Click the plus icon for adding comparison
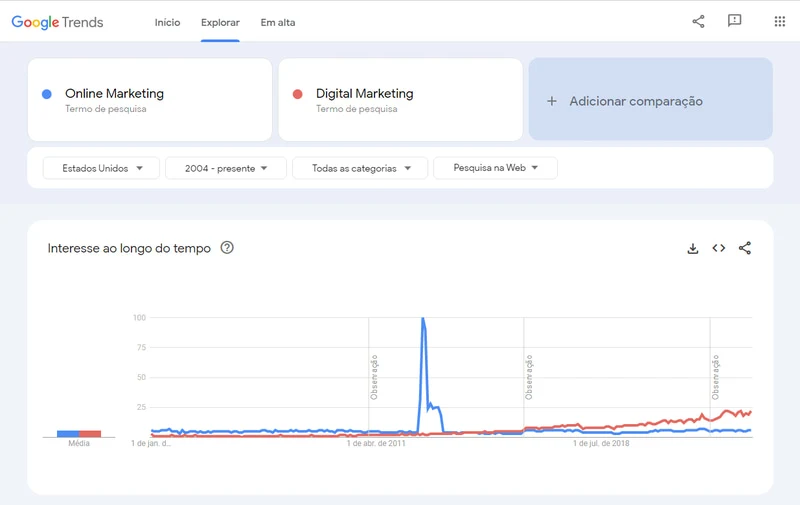This screenshot has width=800, height=505. pyautogui.click(x=552, y=101)
